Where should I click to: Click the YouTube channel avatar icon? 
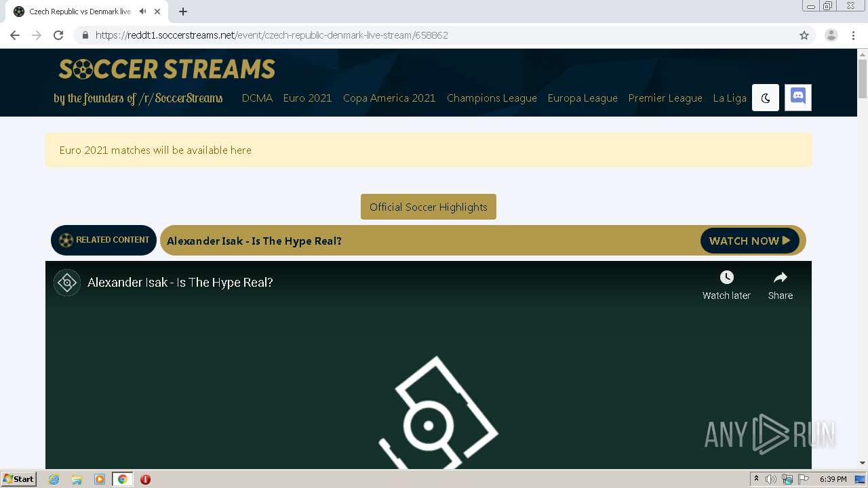pyautogui.click(x=67, y=283)
